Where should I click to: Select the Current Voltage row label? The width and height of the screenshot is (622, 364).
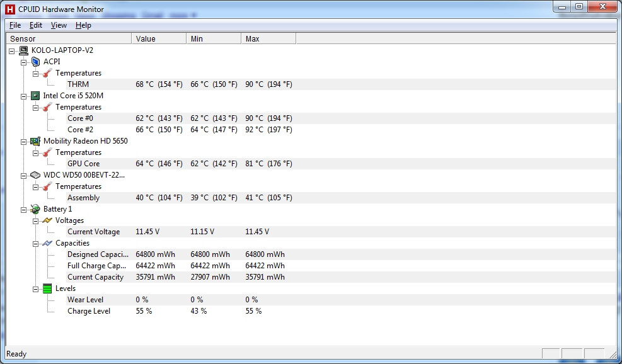[94, 232]
